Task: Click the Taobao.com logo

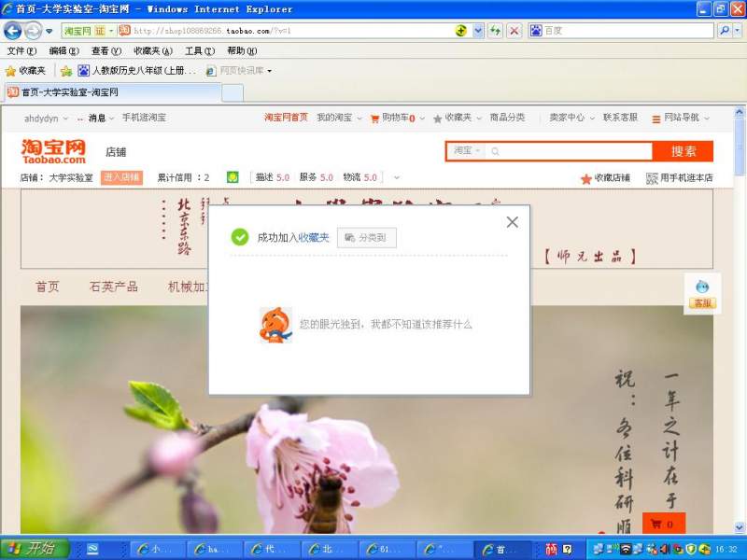Action: click(53, 151)
